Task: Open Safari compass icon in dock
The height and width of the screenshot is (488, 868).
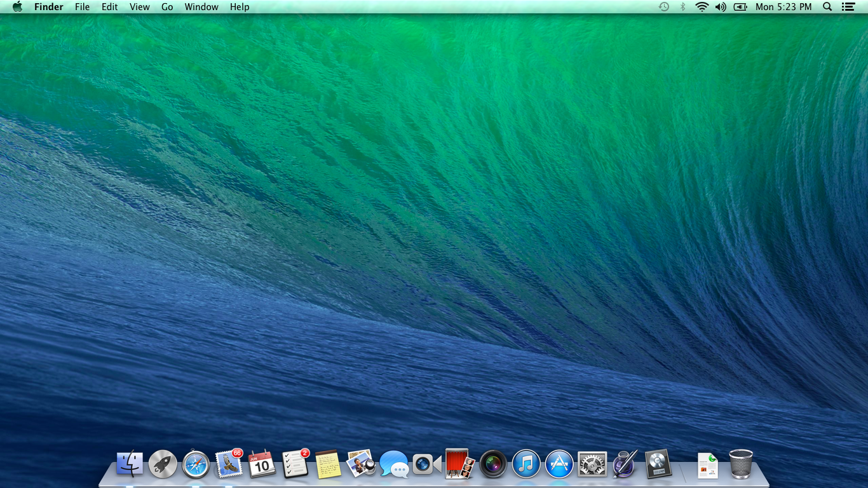Action: pyautogui.click(x=196, y=464)
